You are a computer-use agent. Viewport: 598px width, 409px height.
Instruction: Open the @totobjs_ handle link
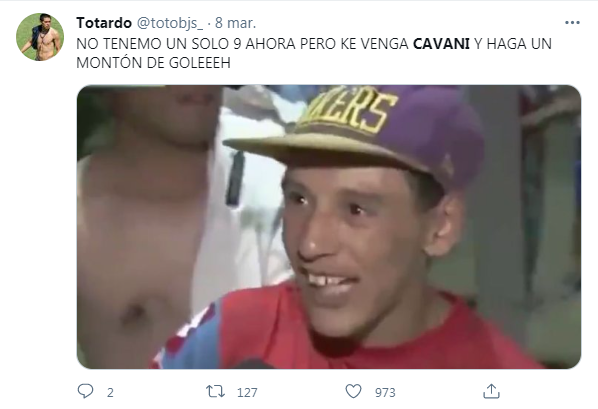(170, 23)
